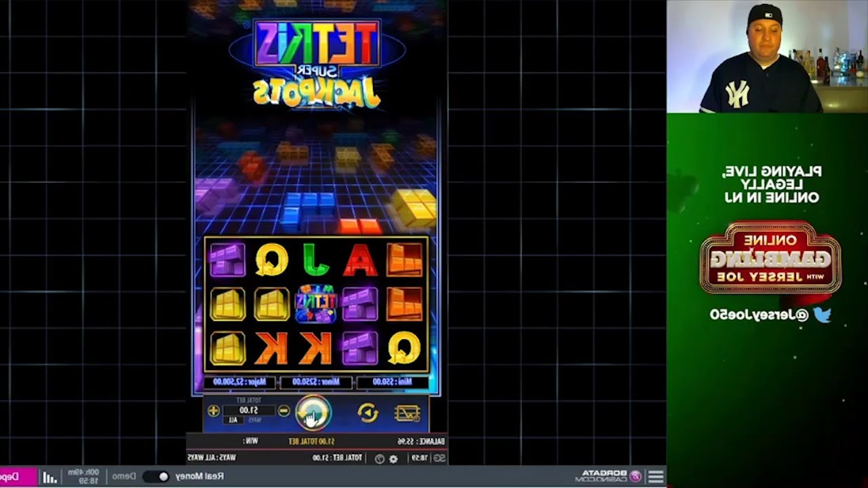Click the Q symbol beside the green J
The width and height of the screenshot is (868, 488).
272,260
